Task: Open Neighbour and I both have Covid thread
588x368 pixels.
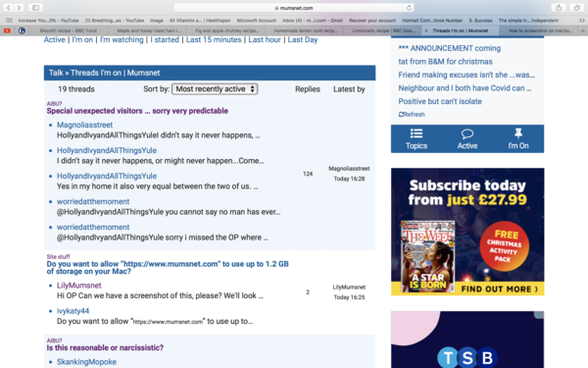Action: pyautogui.click(x=465, y=88)
